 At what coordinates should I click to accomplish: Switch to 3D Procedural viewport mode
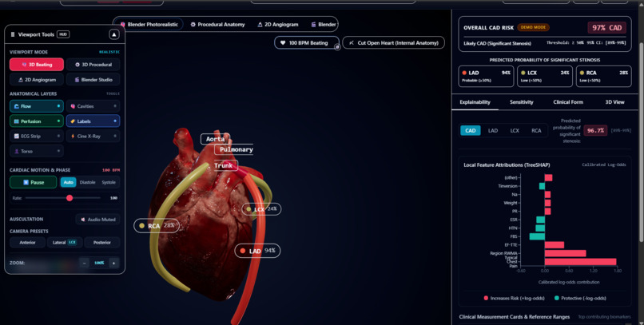93,65
